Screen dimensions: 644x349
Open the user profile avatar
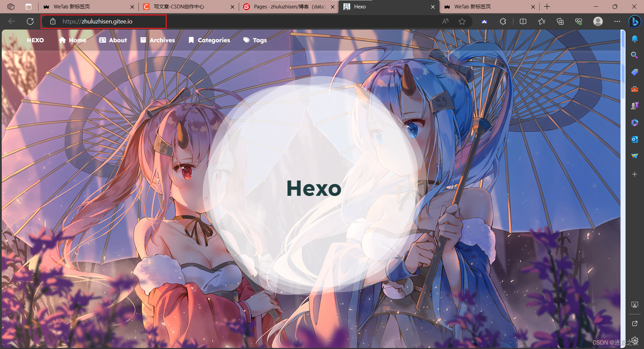point(598,21)
